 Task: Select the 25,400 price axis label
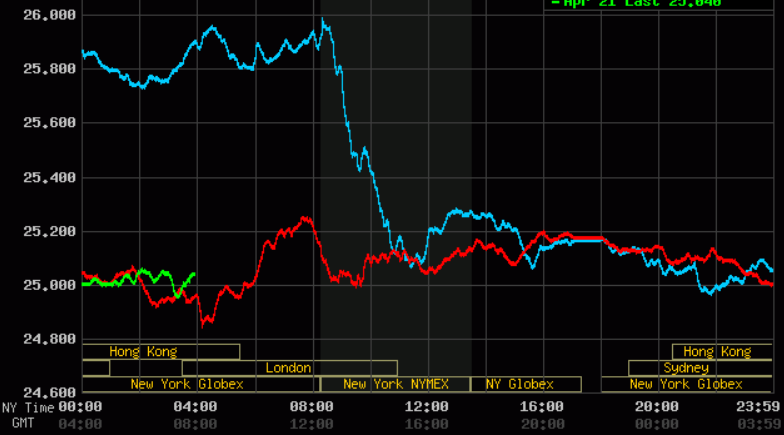pyautogui.click(x=49, y=177)
